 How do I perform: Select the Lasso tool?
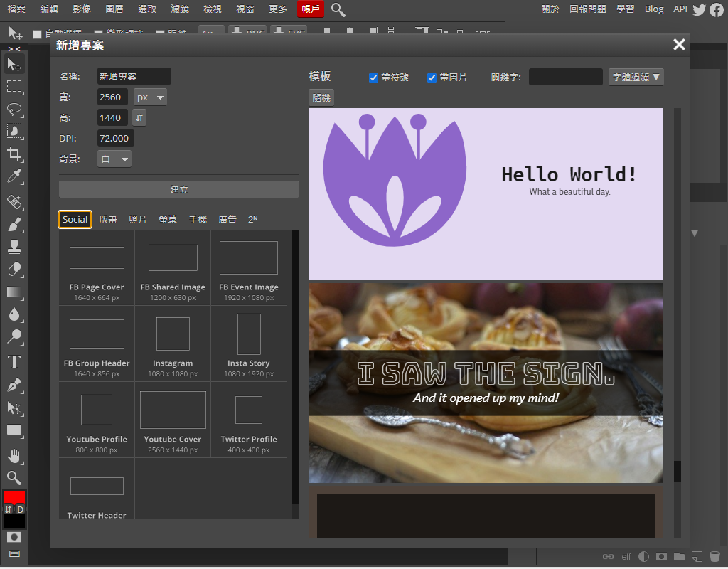[x=14, y=109]
